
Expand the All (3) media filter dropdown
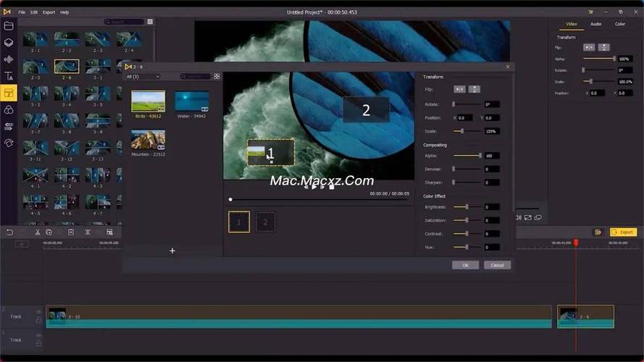coord(143,77)
